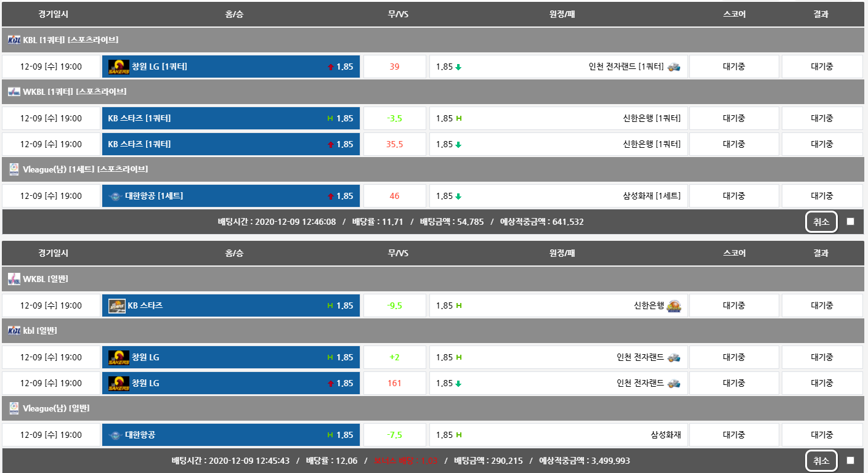Click the Vleague(남) [1세트] league icon
Screen dimensions: 868x473
pos(14,169)
